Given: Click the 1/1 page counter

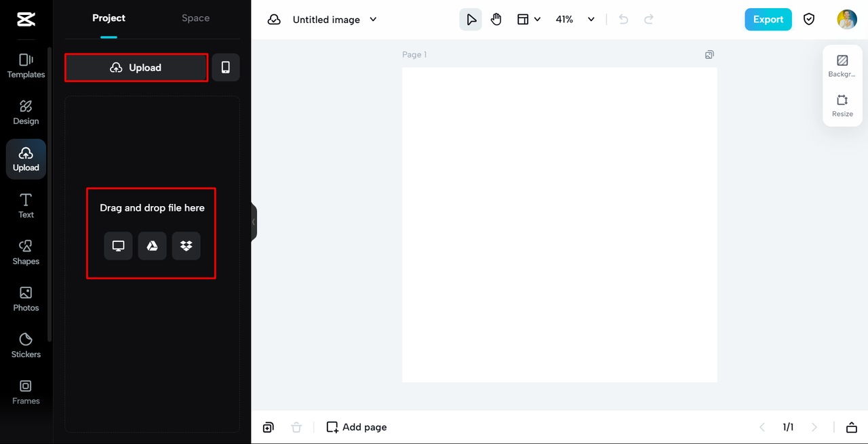Looking at the screenshot, I should [788, 427].
